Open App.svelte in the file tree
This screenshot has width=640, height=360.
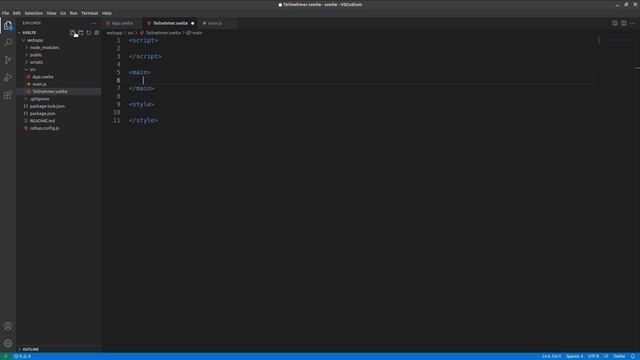pyautogui.click(x=43, y=77)
